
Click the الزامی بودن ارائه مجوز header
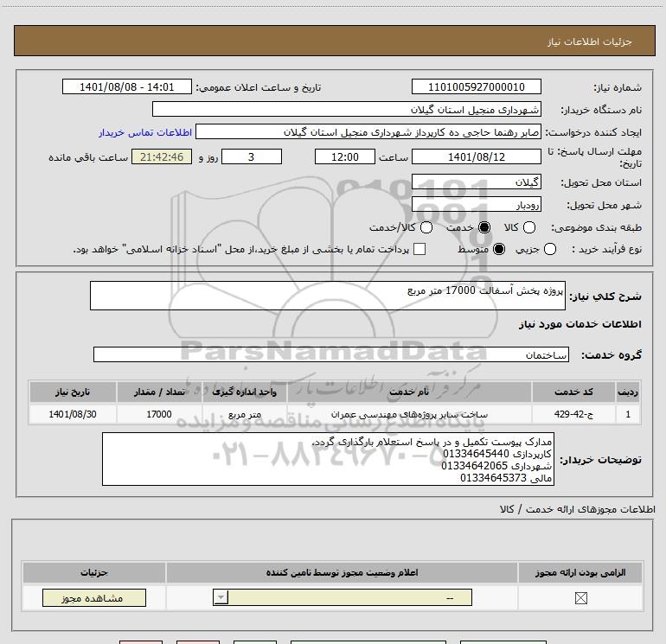(580, 572)
